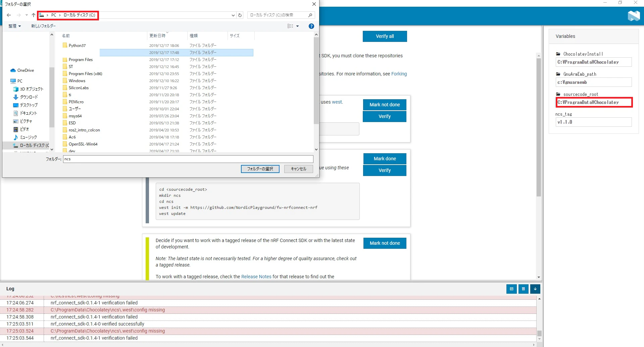Refresh the folder address bar

[x=240, y=15]
